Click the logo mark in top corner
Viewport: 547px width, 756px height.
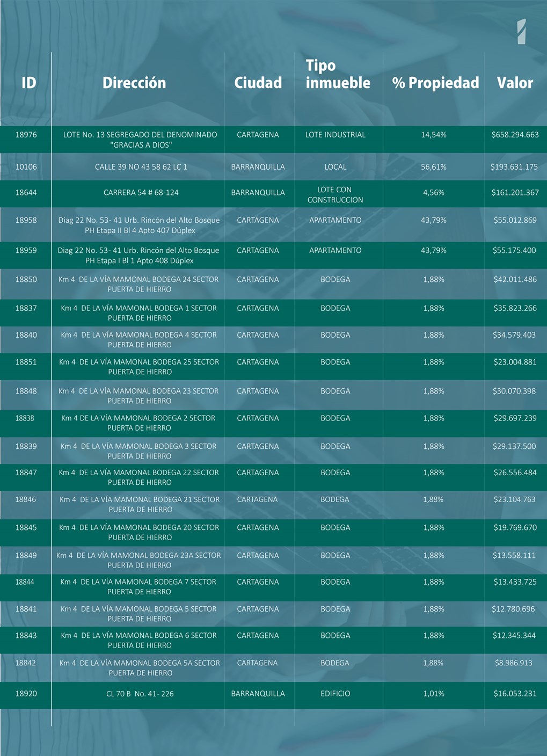[x=521, y=31]
